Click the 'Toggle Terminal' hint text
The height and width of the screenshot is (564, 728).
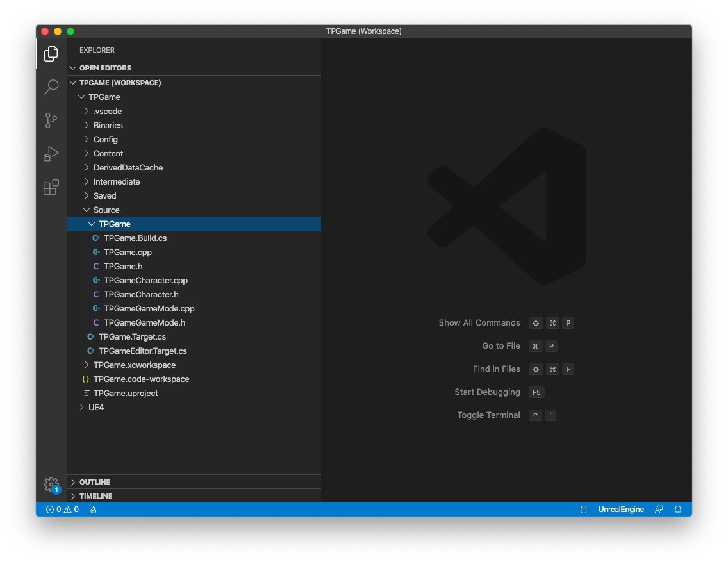point(488,415)
